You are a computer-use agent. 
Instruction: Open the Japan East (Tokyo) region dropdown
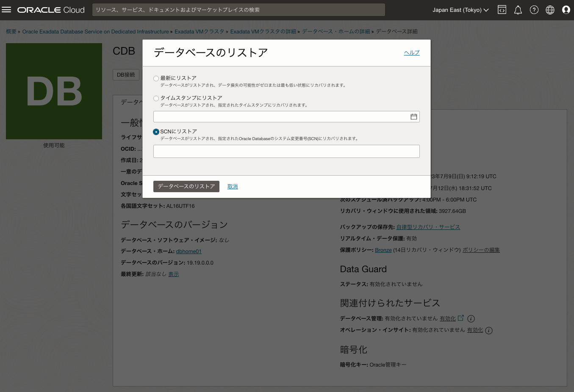click(x=460, y=10)
